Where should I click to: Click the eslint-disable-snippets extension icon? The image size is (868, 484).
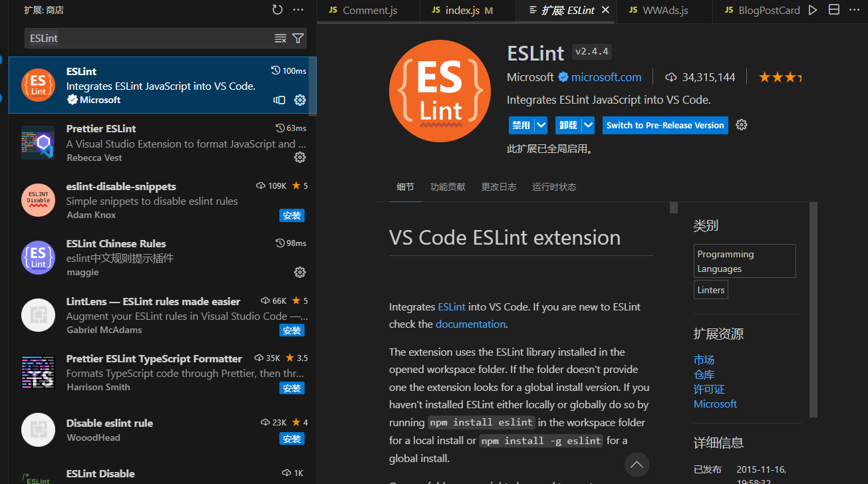[x=39, y=200]
